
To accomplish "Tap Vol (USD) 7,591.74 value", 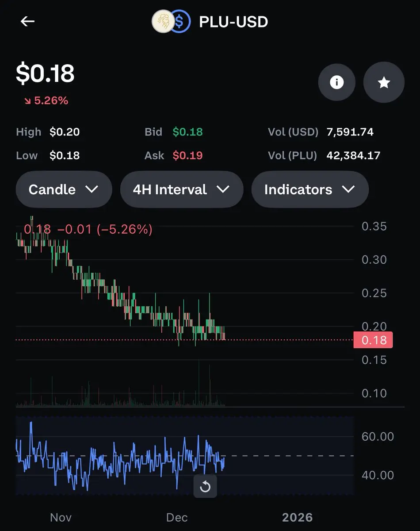I will [350, 132].
